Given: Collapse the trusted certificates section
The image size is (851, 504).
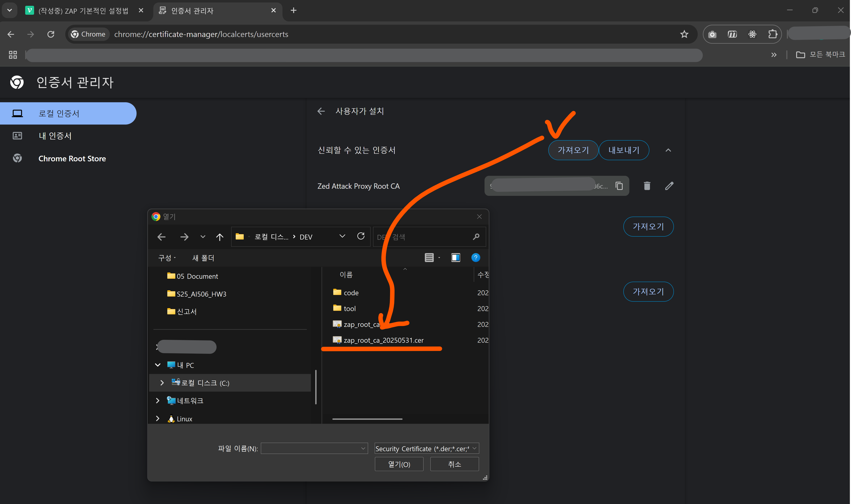Looking at the screenshot, I should pos(668,150).
